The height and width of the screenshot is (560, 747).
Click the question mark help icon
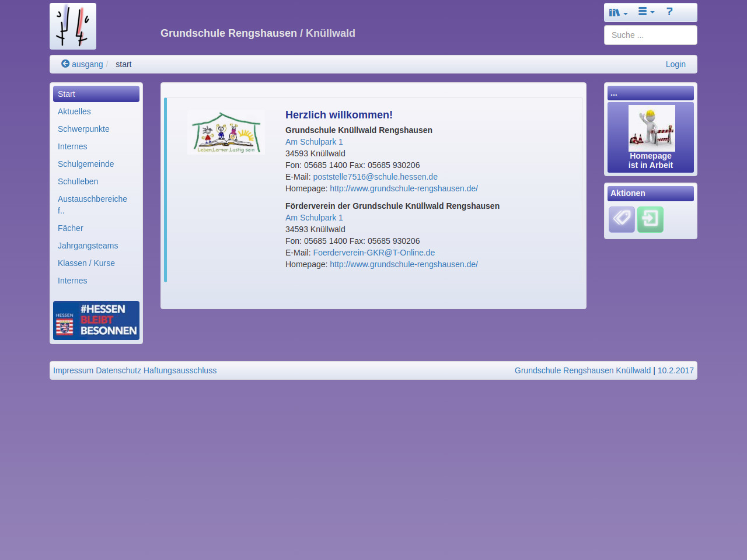(669, 12)
